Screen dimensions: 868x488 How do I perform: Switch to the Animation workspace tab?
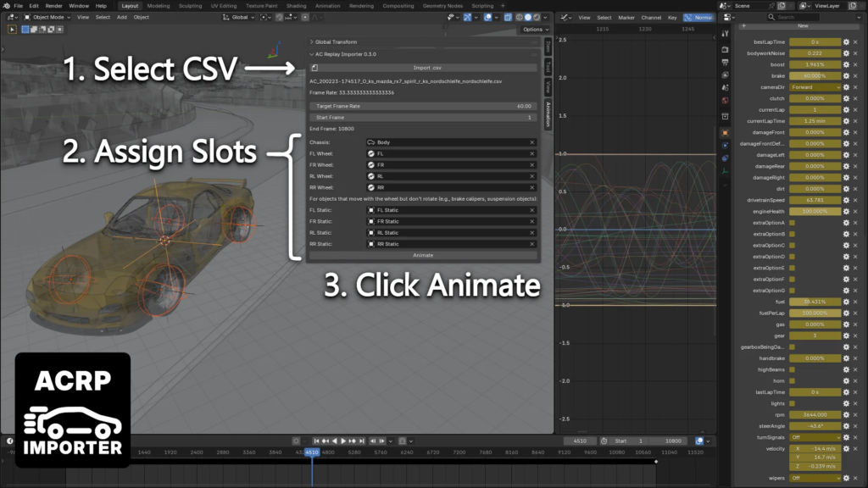pos(328,6)
